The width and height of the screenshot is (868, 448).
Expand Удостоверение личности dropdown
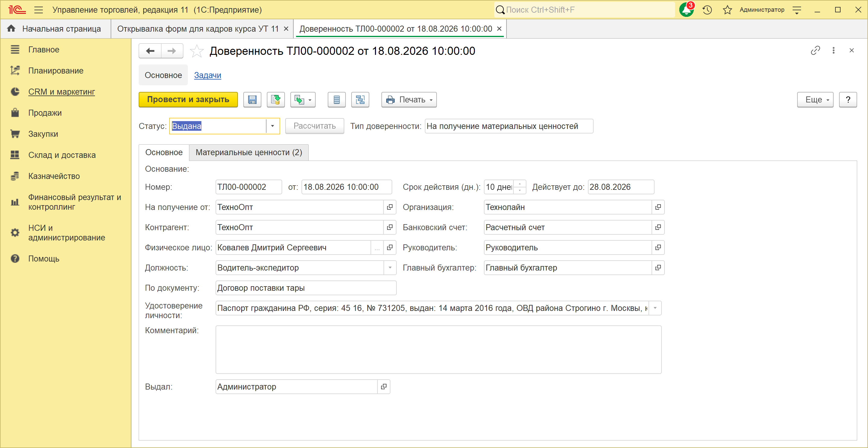pos(655,308)
